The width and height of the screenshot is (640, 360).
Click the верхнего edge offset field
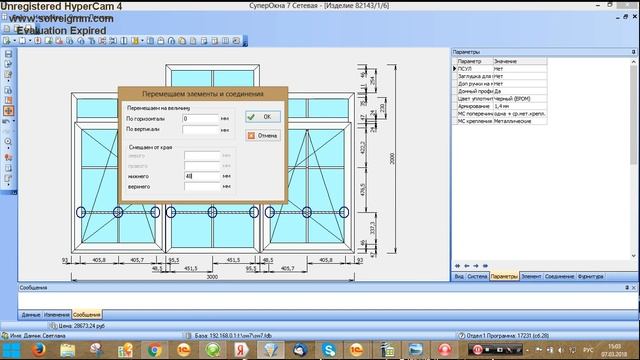point(202,187)
